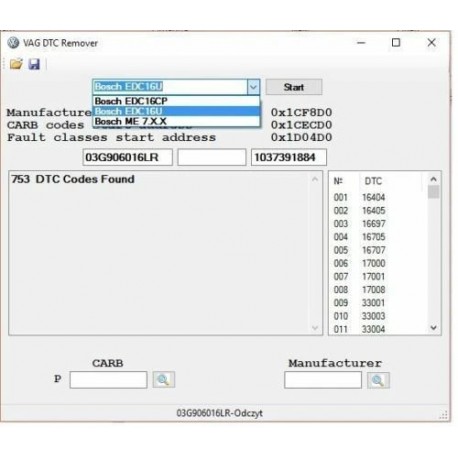Click the Start button
This screenshot has height=458, width=458.
(x=294, y=87)
